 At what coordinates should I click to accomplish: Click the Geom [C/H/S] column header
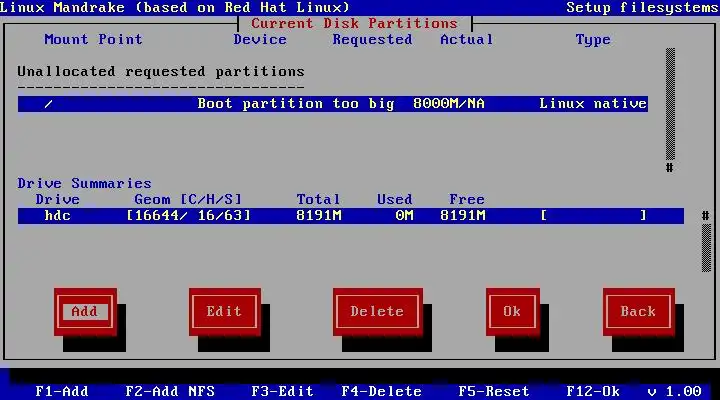[188, 200]
